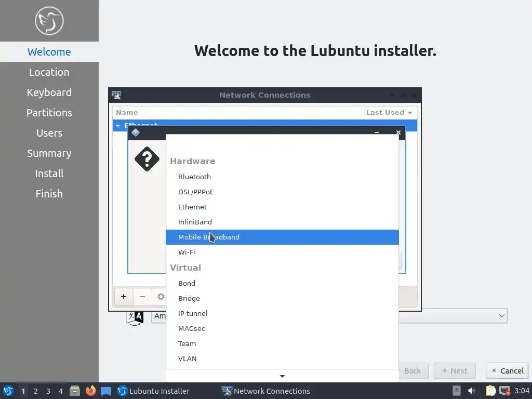Click Cancel in Lubuntu installer
Viewport: 532px width, 399px height.
click(508, 371)
